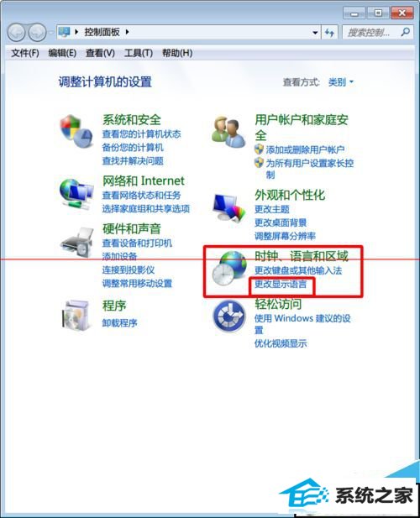
Task: Open the System and Security shield icon
Action: pos(76,131)
